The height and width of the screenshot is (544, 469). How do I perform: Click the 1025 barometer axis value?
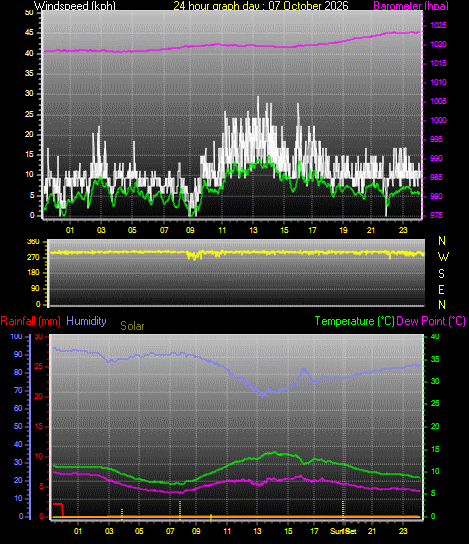[x=438, y=25]
